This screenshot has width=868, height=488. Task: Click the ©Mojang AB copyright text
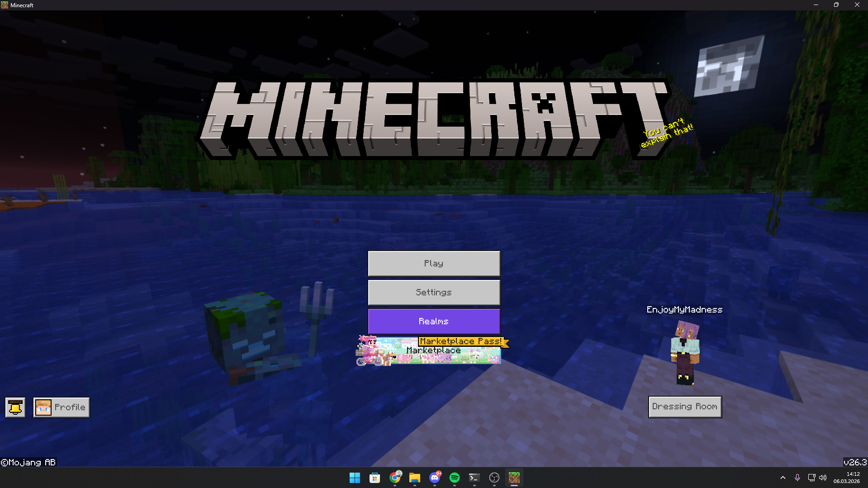click(28, 462)
